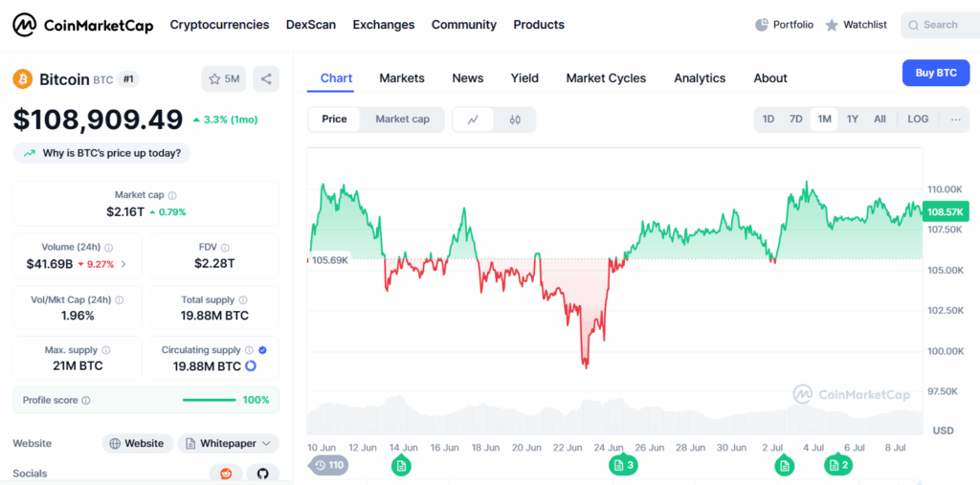This screenshot has width=980, height=485.
Task: Select the Market cap chart toggle
Action: [x=403, y=120]
